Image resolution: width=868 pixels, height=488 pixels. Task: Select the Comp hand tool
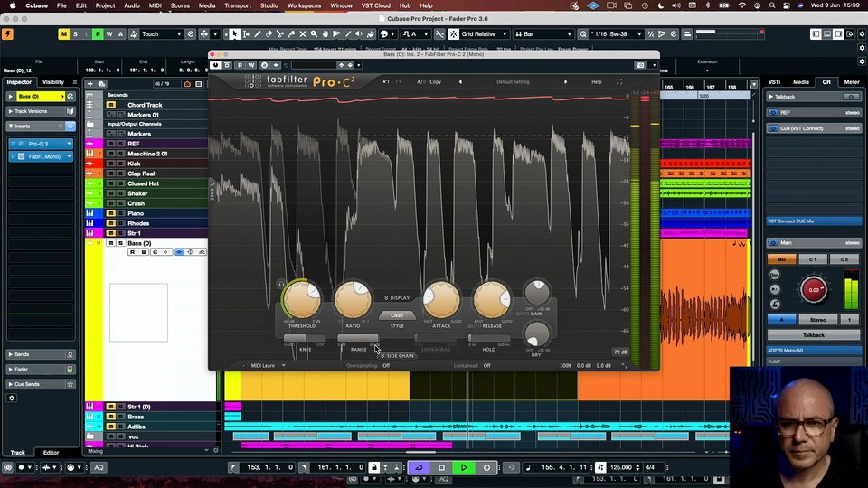pyautogui.click(x=325, y=34)
